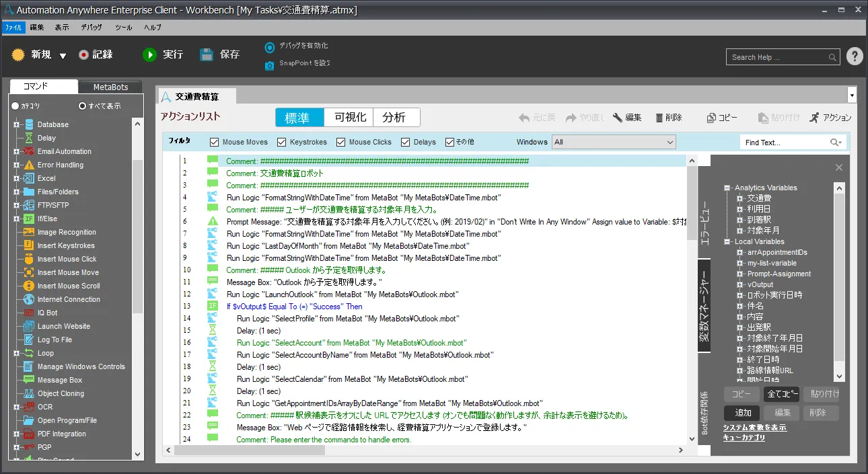The width and height of the screenshot is (868, 474).
Task: Click the 追加 button in variable manager
Action: 742,413
